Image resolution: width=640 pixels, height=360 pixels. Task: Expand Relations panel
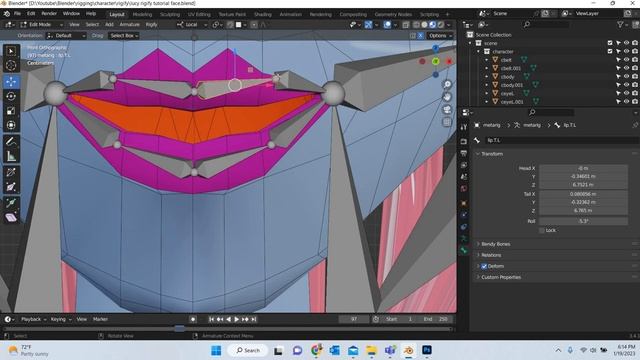pyautogui.click(x=491, y=255)
